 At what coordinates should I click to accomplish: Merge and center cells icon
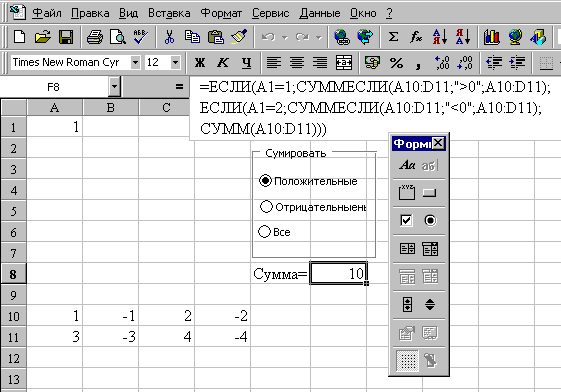(x=343, y=63)
